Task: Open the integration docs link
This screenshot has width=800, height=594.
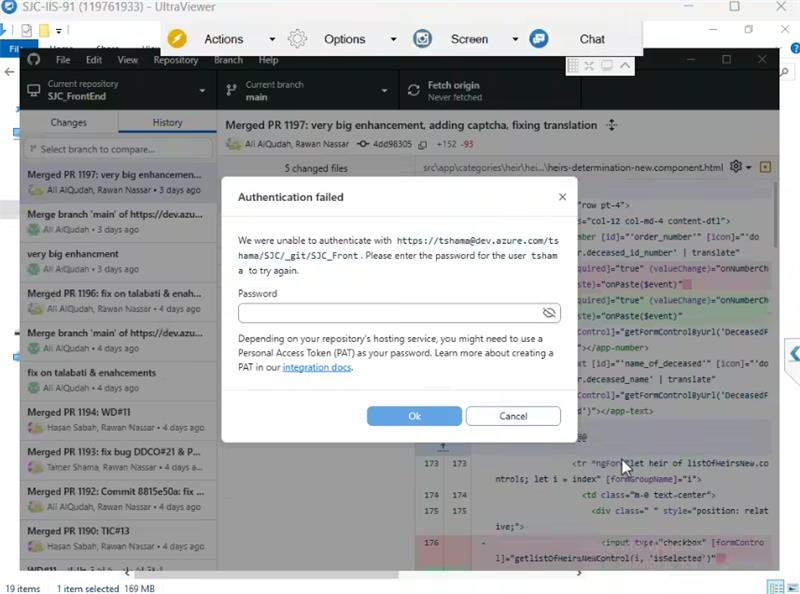Action: click(316, 368)
